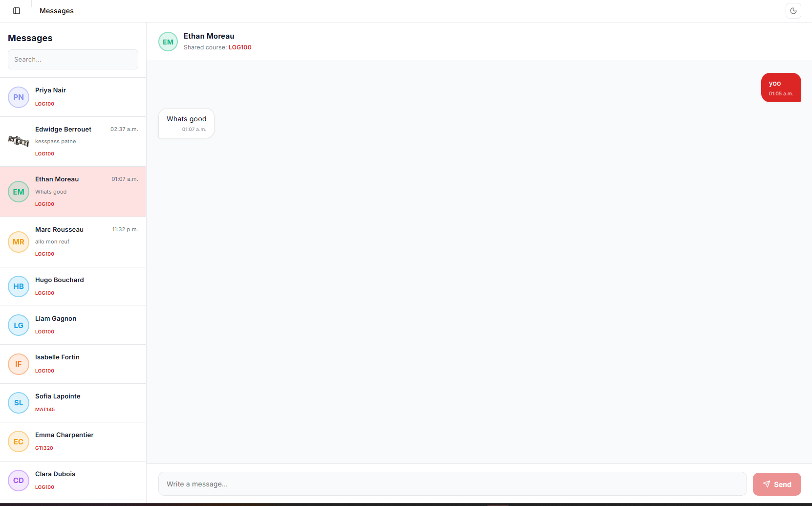Viewport: 812px width, 506px height.
Task: Open chat with Hugo Bouchard
Action: [x=73, y=286]
